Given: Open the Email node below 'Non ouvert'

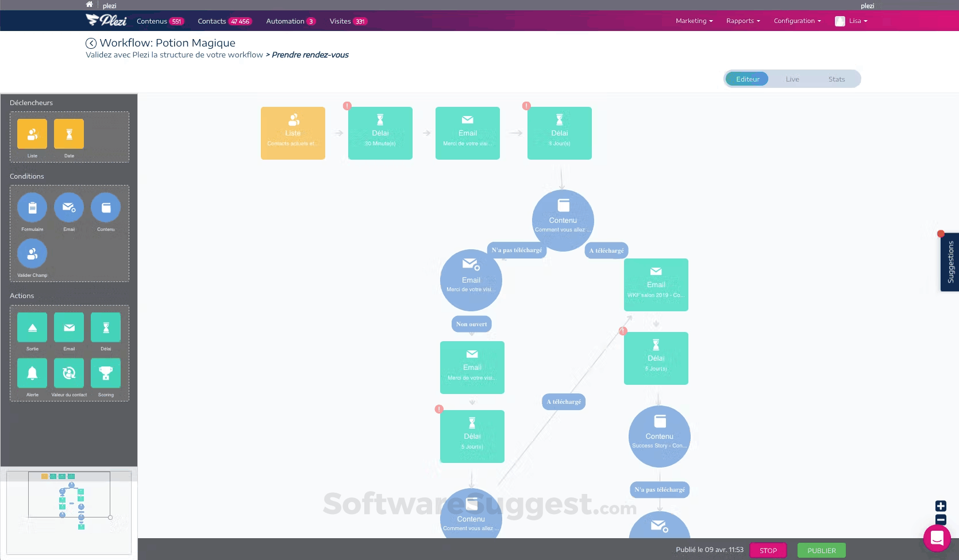Looking at the screenshot, I should coord(472,368).
